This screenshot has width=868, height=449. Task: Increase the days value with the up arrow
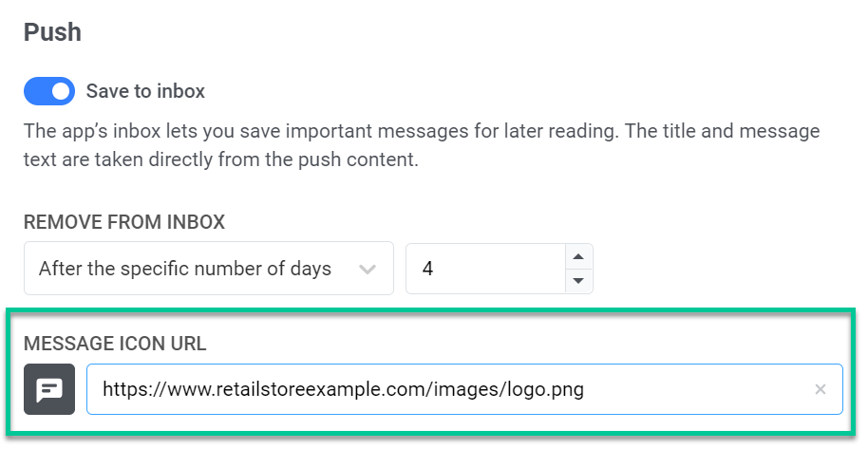[x=578, y=256]
